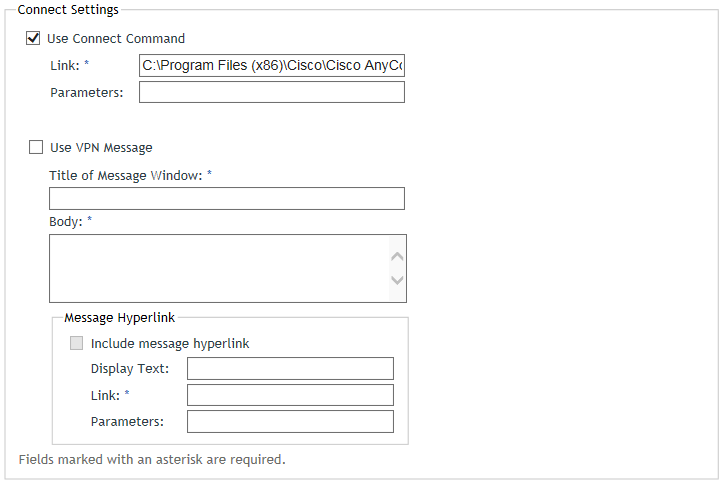Enable the Use VPN Message checkbox
Viewport: 721px width, 483px height.
(x=36, y=147)
